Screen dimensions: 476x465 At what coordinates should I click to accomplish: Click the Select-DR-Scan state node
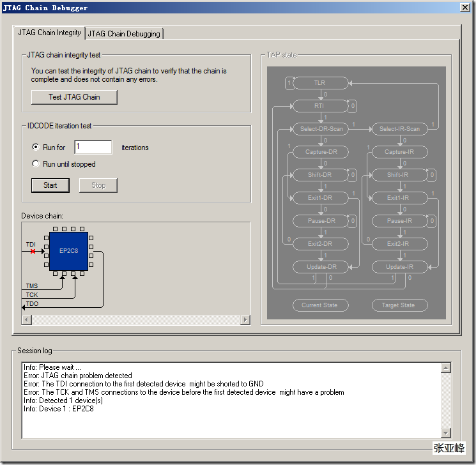pos(321,129)
